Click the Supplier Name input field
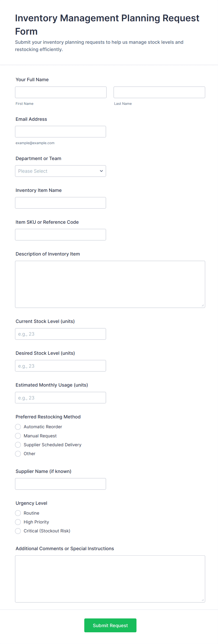Image resolution: width=218 pixels, height=644 pixels. (60, 484)
